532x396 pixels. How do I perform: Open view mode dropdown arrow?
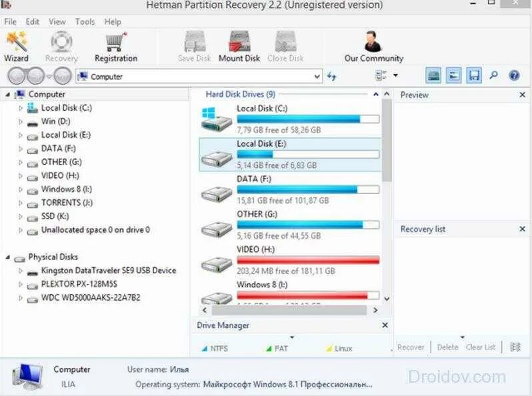pyautogui.click(x=395, y=75)
